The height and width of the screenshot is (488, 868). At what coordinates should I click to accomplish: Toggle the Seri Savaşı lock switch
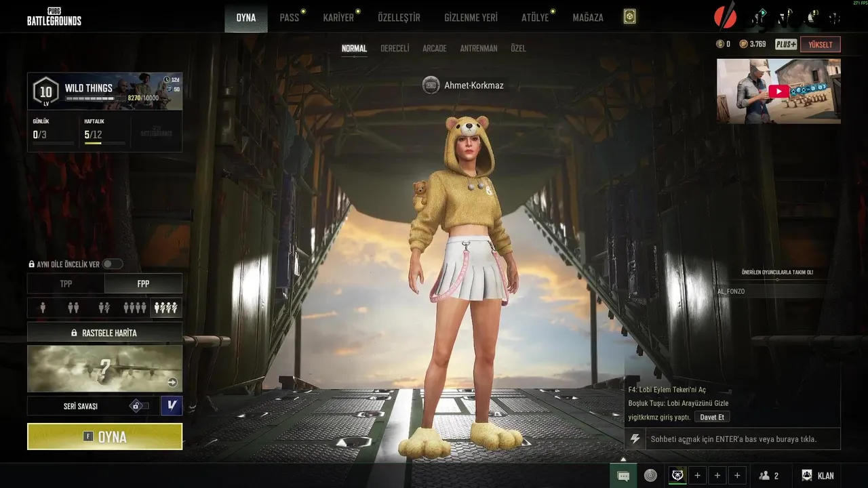pos(139,405)
